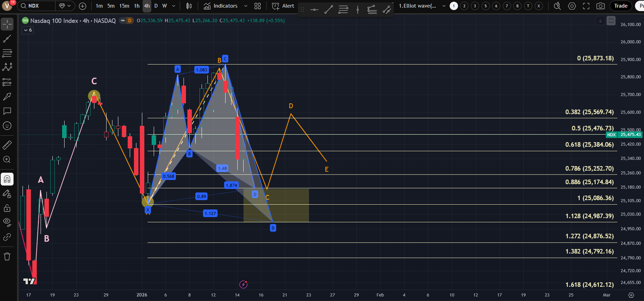
Task: Expand the timeframe interval dropdown arrow
Action: (174, 6)
